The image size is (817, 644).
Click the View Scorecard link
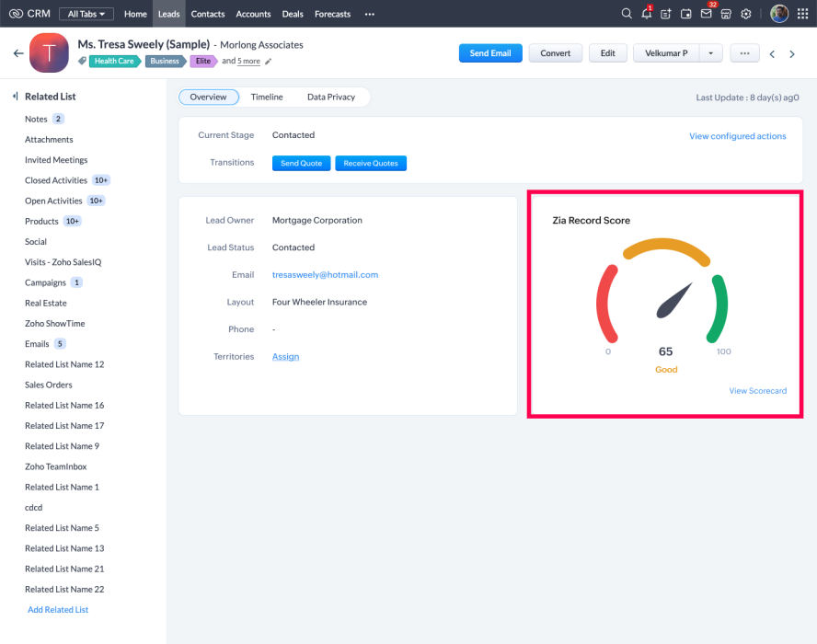click(757, 391)
